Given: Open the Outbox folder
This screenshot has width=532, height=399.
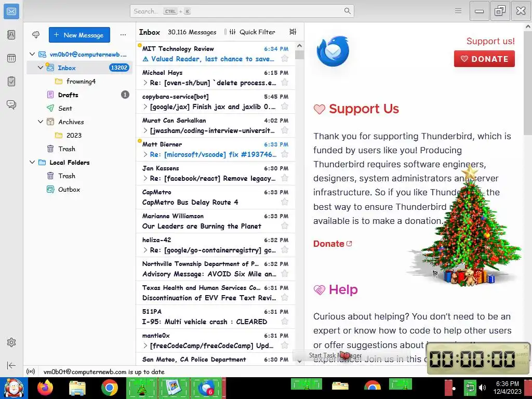Looking at the screenshot, I should [x=79, y=189].
